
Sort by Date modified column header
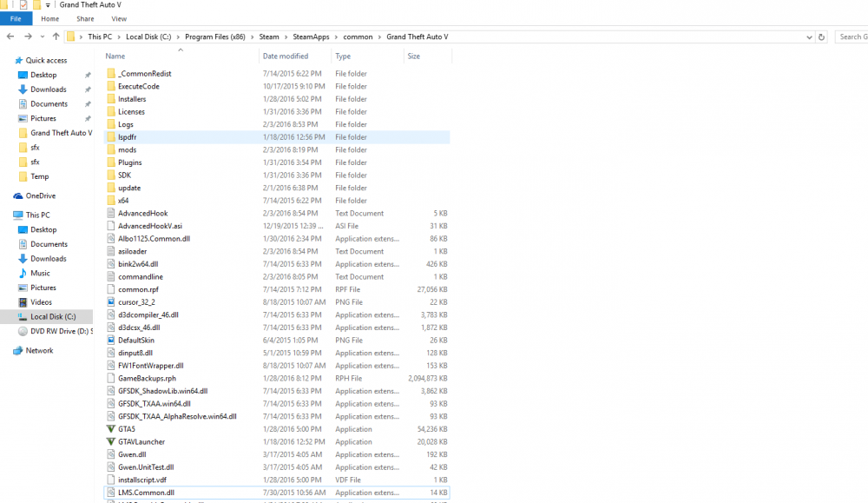pyautogui.click(x=295, y=56)
